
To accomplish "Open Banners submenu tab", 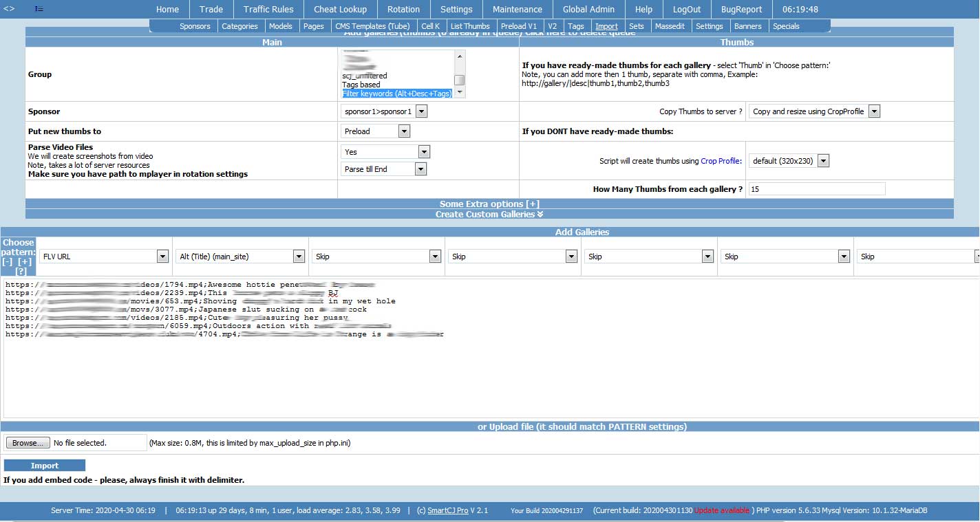I will 748,26.
